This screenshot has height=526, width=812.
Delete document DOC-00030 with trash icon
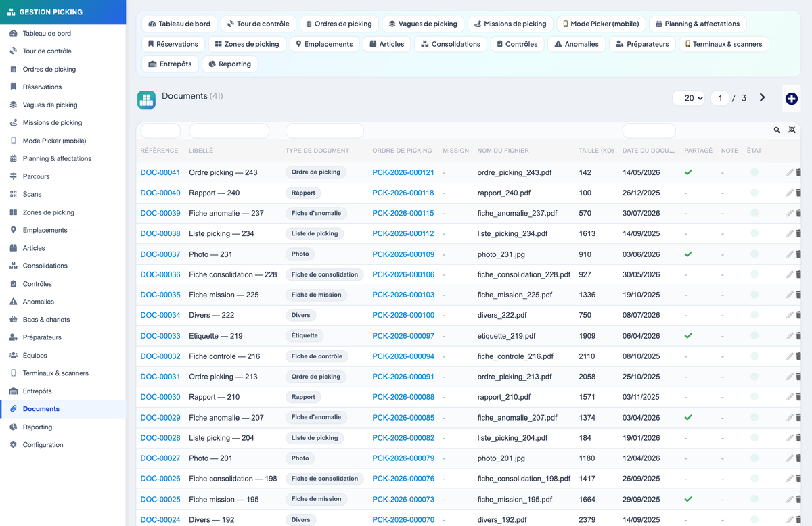pyautogui.click(x=798, y=398)
